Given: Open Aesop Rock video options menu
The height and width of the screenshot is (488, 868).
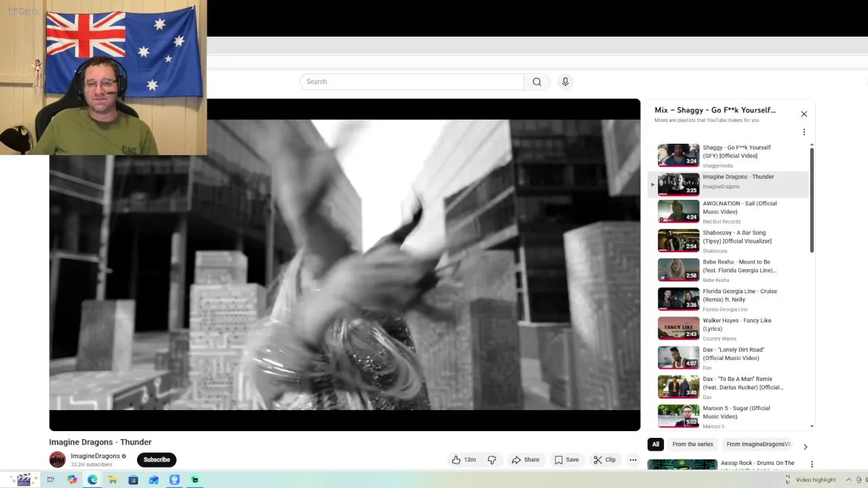Looking at the screenshot, I should click(812, 464).
